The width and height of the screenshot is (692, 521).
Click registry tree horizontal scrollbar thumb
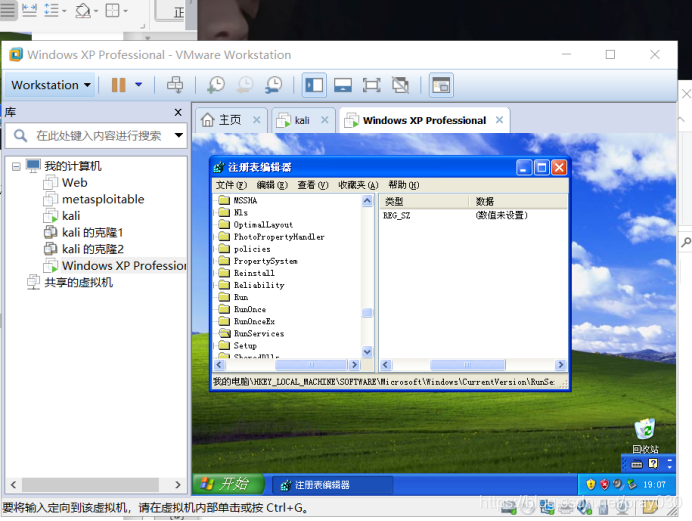[311, 365]
